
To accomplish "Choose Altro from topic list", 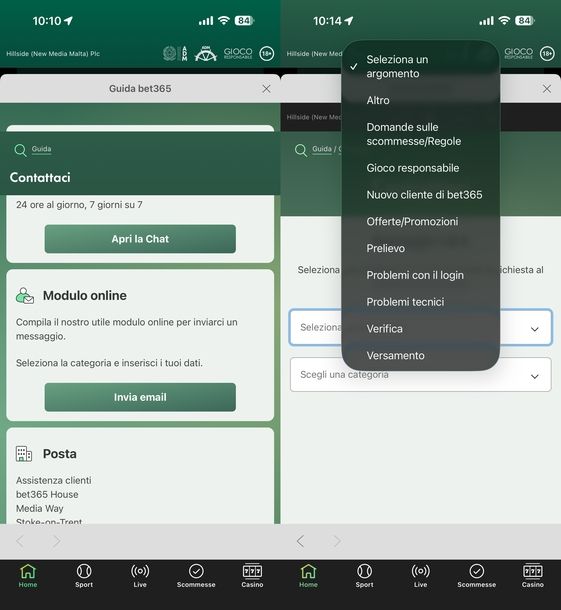I will pos(421,100).
